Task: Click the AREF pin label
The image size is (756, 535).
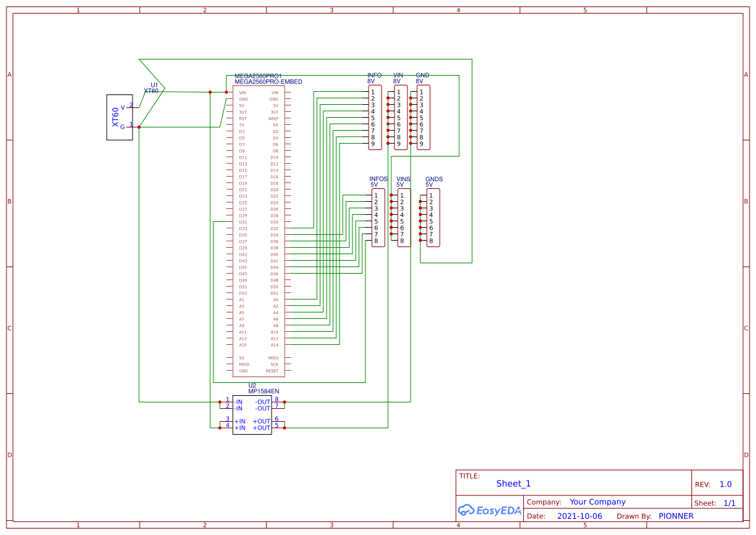Action: click(274, 118)
